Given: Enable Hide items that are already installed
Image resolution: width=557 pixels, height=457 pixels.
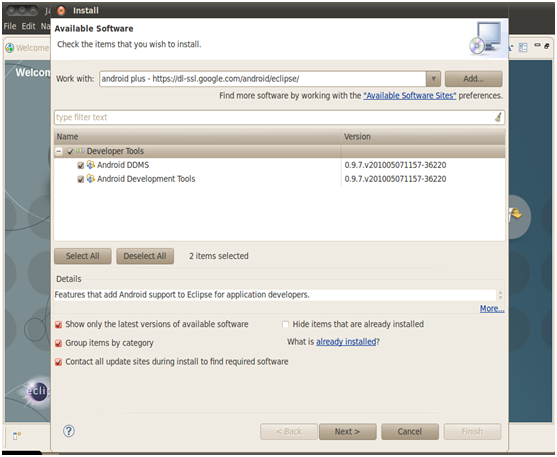Looking at the screenshot, I should pyautogui.click(x=285, y=324).
